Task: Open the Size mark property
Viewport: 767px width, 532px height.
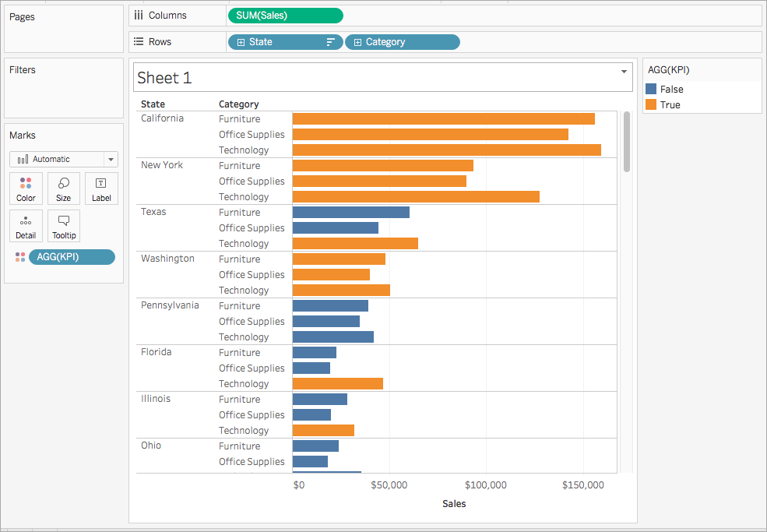Action: click(x=64, y=188)
